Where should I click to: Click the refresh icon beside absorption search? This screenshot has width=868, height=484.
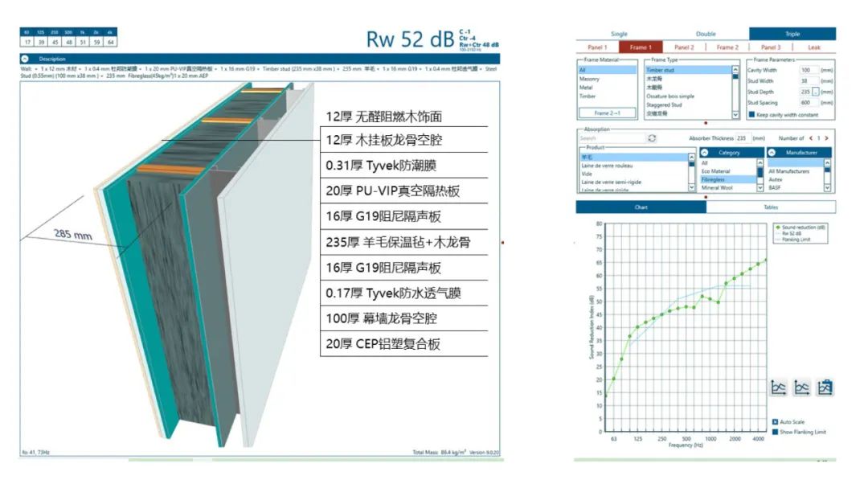tap(652, 138)
